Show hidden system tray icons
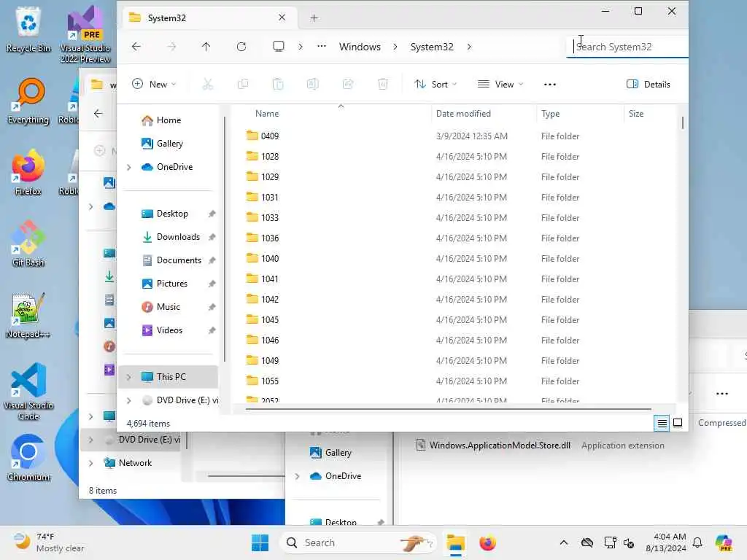 [564, 542]
